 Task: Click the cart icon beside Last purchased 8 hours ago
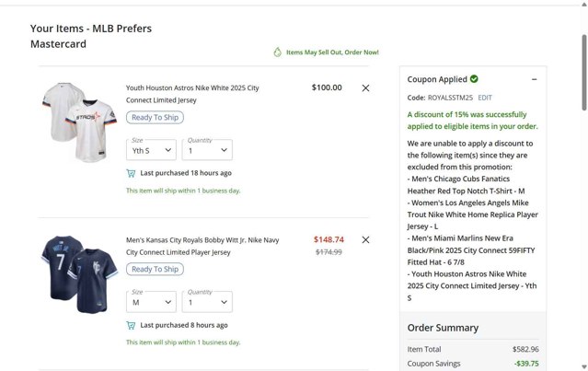[131, 325]
